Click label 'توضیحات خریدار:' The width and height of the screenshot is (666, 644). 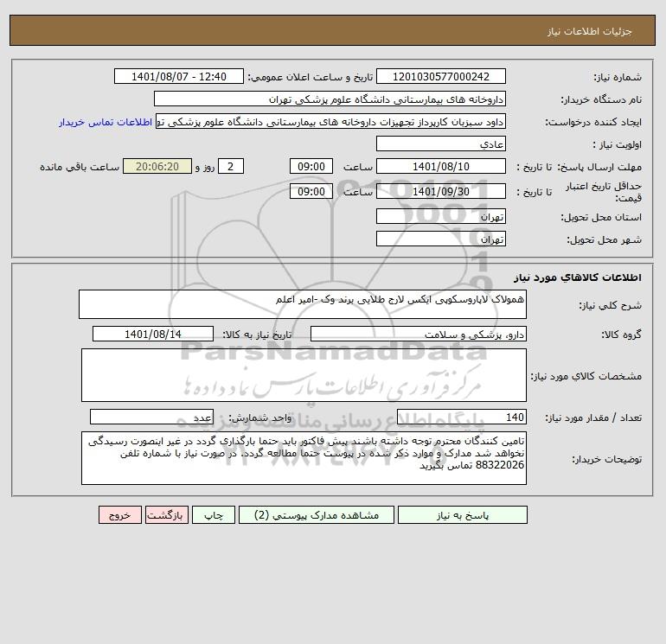coord(607,459)
